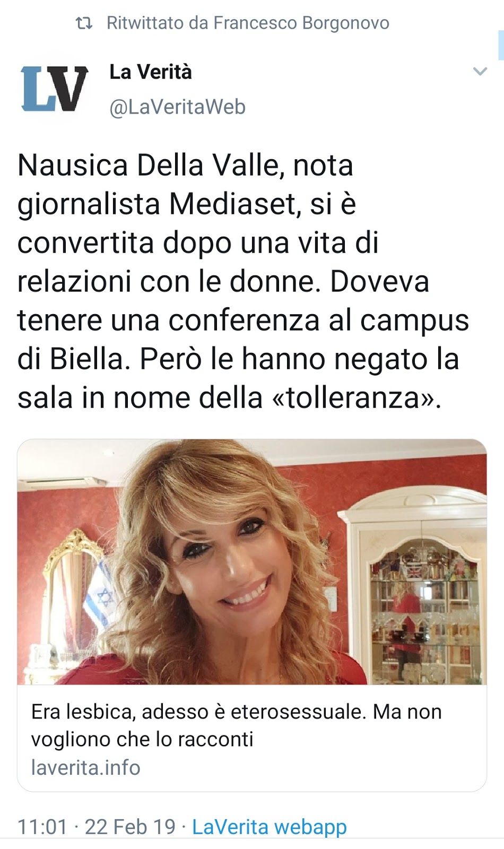Image resolution: width=504 pixels, height=849 pixels.
Task: Open tweet options chevron menu
Action: click(x=480, y=72)
